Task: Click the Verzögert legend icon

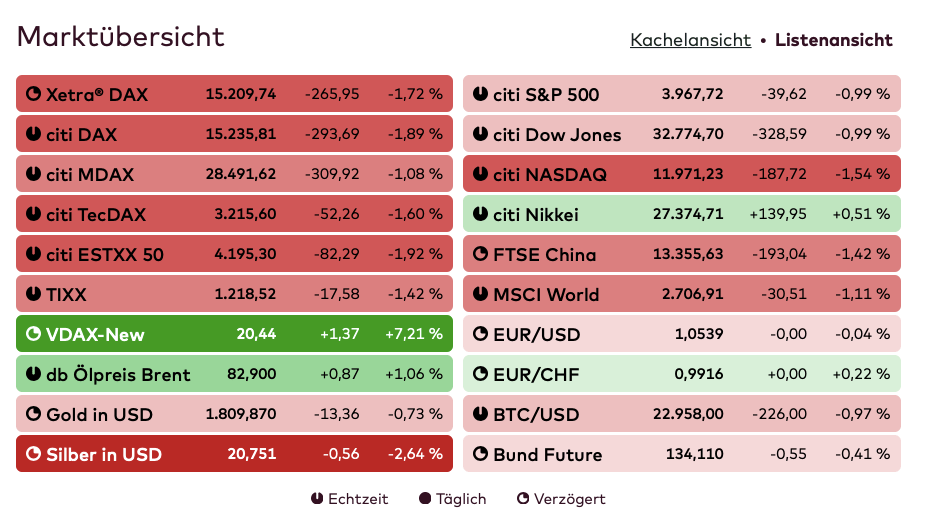Action: [522, 498]
